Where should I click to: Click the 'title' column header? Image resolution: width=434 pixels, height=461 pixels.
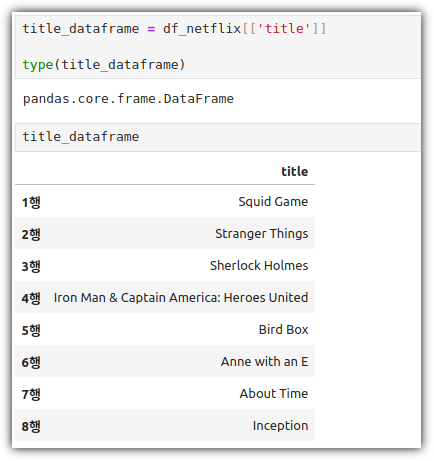point(295,171)
